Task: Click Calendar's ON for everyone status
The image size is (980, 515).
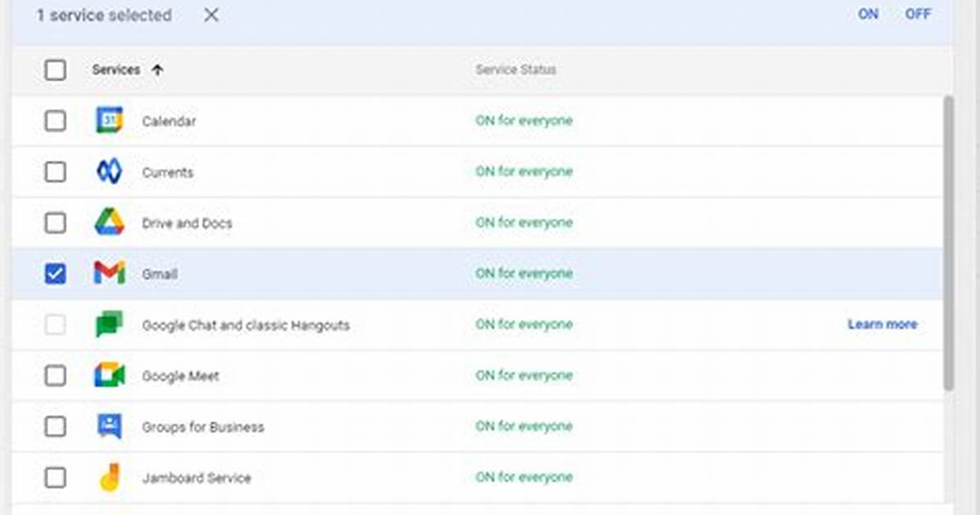Action: pos(524,121)
